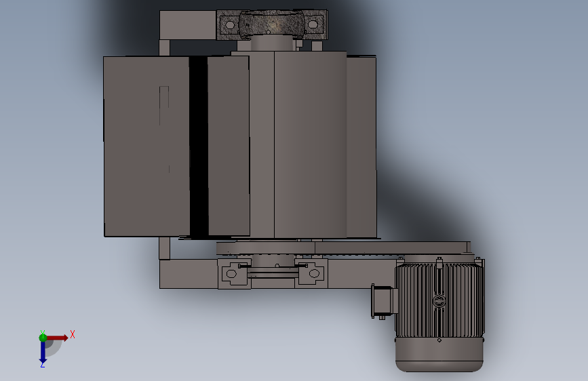This screenshot has height=381, width=588.
Task: Select the bottom pillow block bearing's right foot
Action: 311,273
